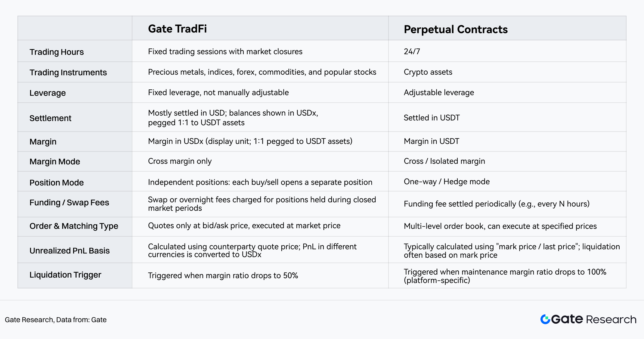644x339 pixels.
Task: Click the Cross margin only cell
Action: (x=180, y=161)
